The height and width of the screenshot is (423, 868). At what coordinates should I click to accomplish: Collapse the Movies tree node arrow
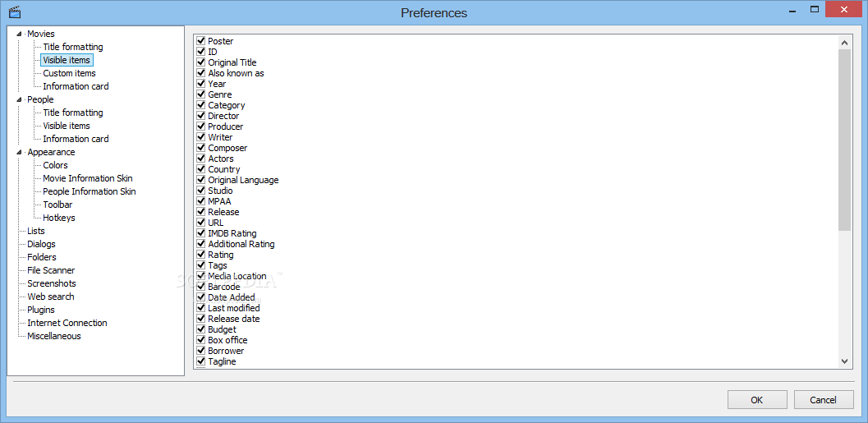coord(20,34)
